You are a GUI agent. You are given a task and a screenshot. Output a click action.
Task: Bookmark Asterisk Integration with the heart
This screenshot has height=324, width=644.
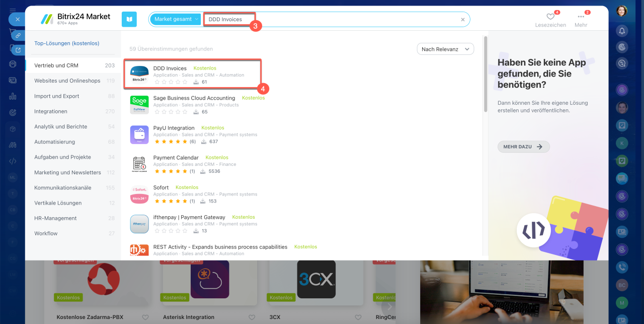[252, 317]
